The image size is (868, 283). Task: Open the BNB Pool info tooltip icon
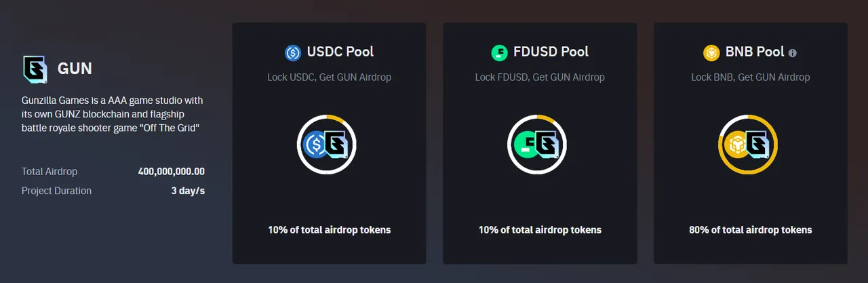click(793, 53)
